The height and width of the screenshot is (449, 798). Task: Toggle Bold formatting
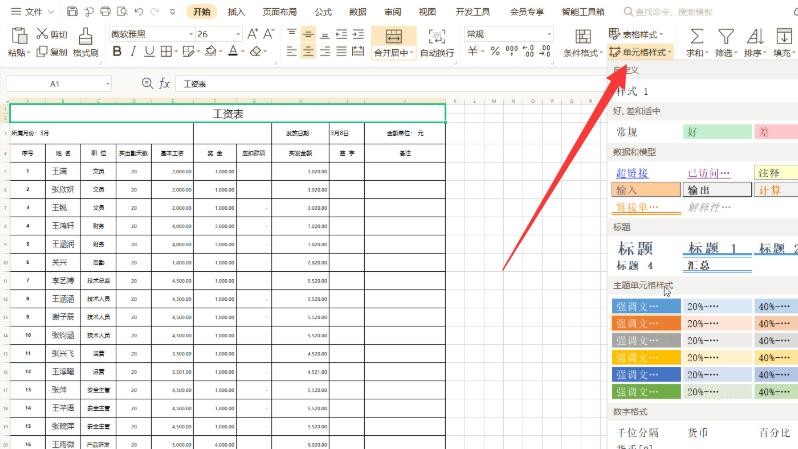click(117, 52)
